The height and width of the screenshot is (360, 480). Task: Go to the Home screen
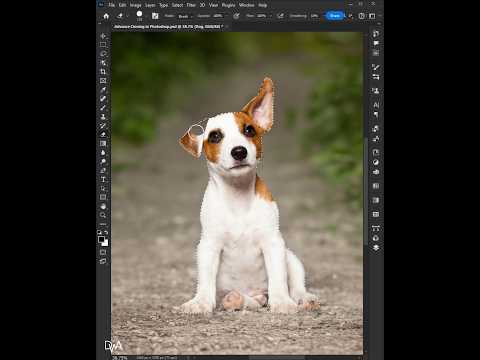106,16
